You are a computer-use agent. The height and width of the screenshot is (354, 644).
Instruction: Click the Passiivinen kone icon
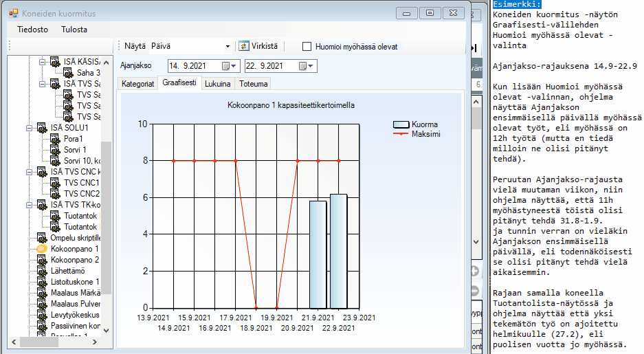pyautogui.click(x=43, y=326)
